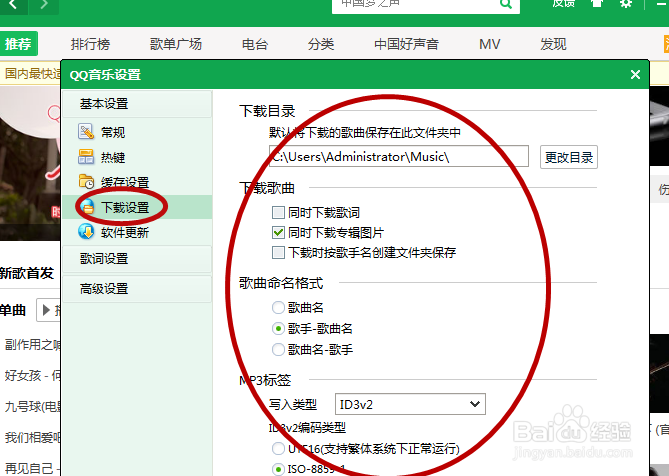Screen dimensions: 669x476
Task: Click 新歌首发 heading
Action: tap(27, 273)
